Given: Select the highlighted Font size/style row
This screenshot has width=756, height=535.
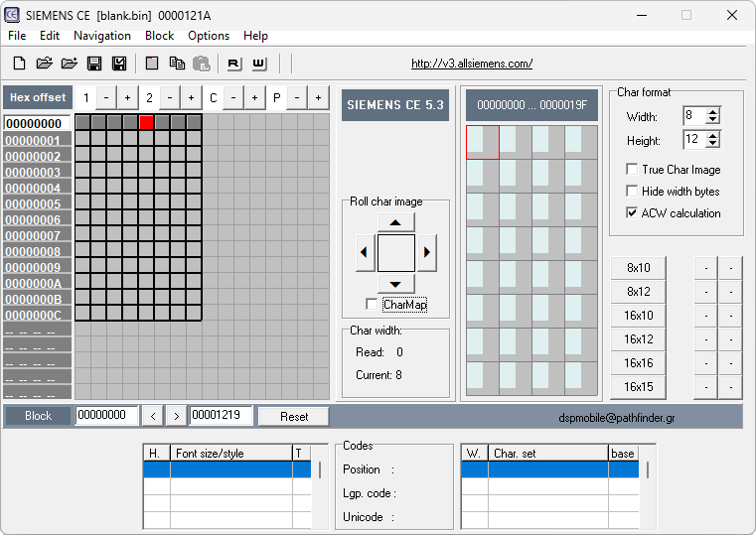Looking at the screenshot, I should pyautogui.click(x=227, y=469).
